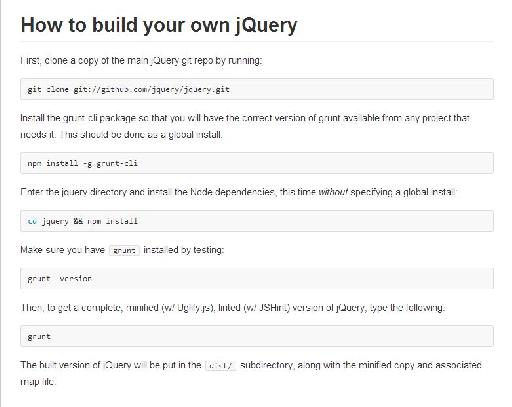The width and height of the screenshot is (512, 407).
Task: Click the "Make sure you have" text
Action: (x=63, y=250)
